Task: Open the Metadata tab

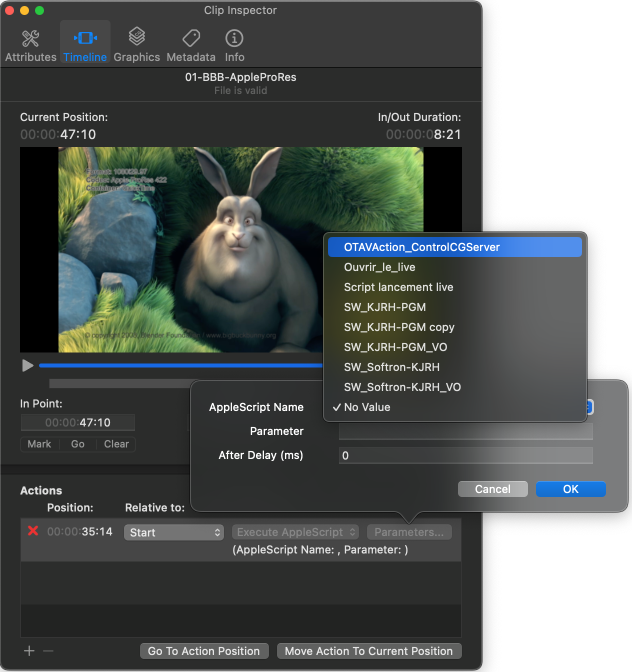Action: pyautogui.click(x=191, y=45)
